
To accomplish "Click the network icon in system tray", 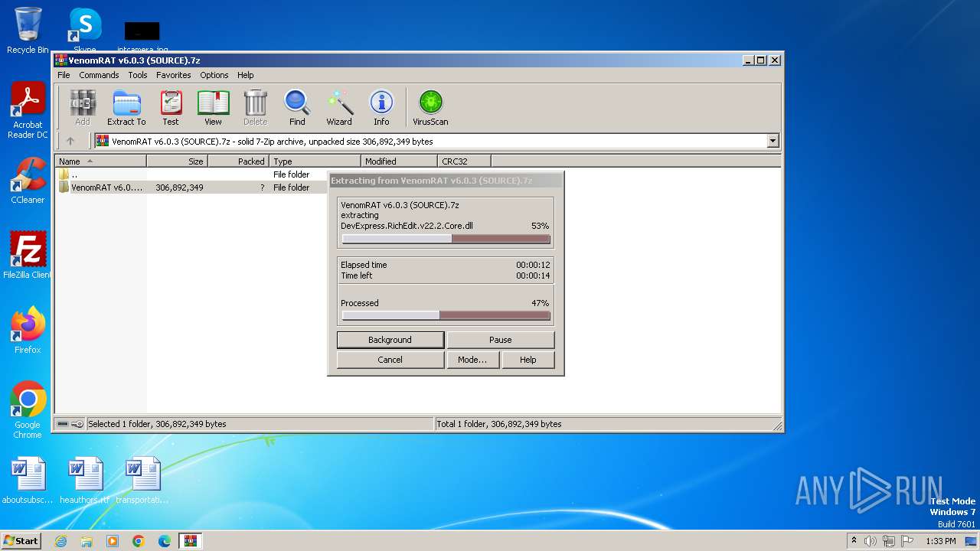I will [x=889, y=541].
